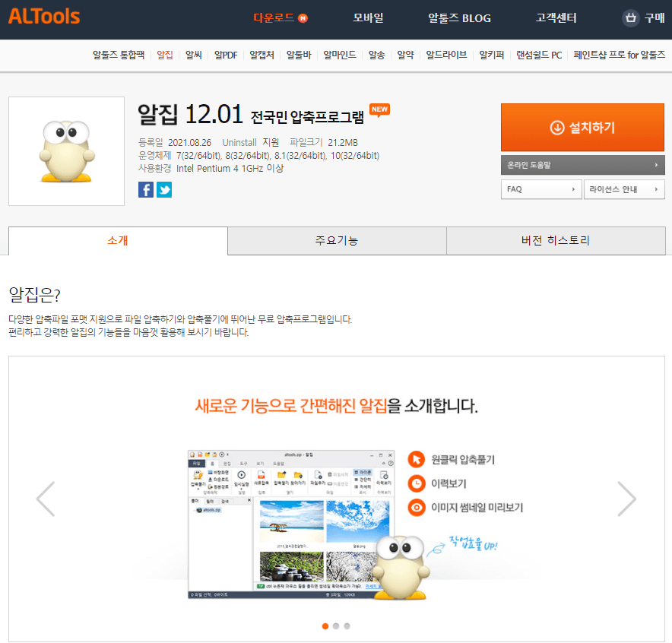672x643 pixels.
Task: Click the ALTools logo
Action: point(44,17)
